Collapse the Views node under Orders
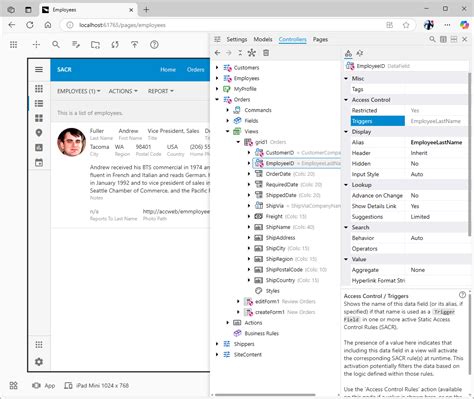Screen dimensions: 474x399 [x=228, y=131]
